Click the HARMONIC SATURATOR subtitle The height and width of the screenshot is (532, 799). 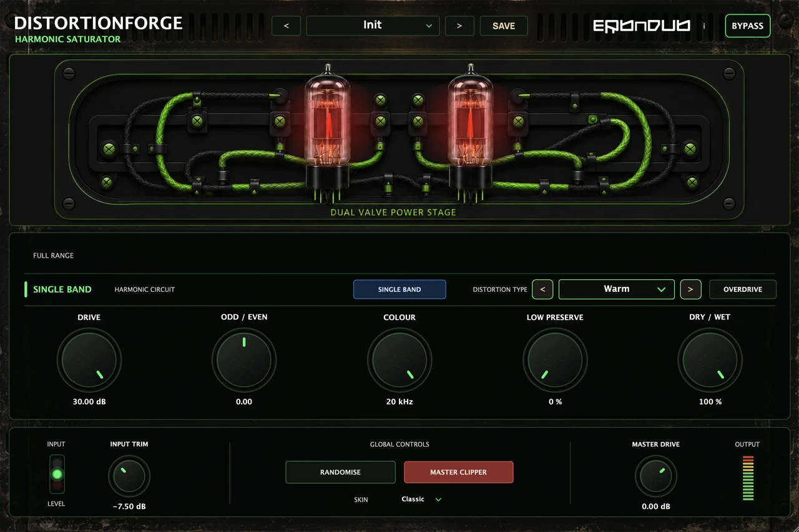[68, 39]
